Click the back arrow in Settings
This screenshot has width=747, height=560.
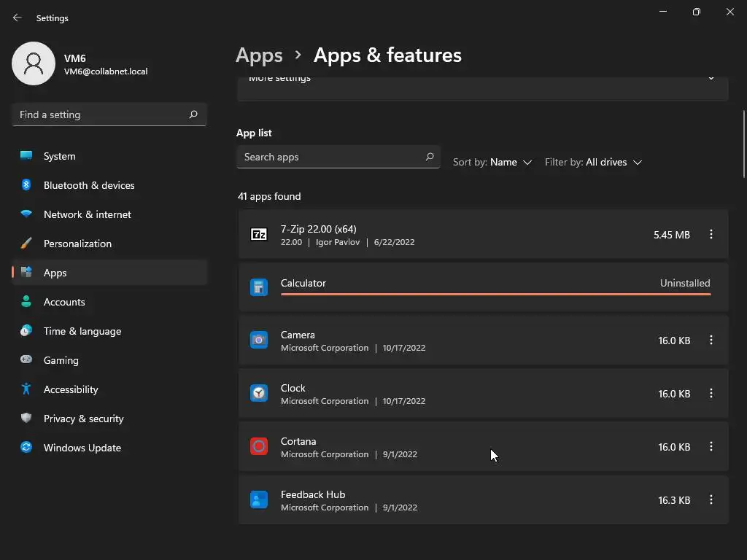18,17
